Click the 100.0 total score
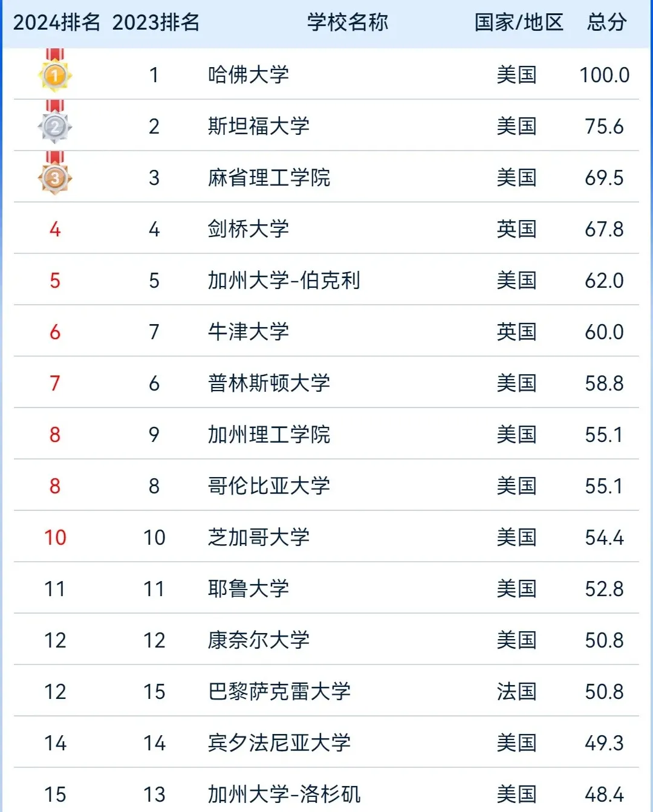 (605, 75)
